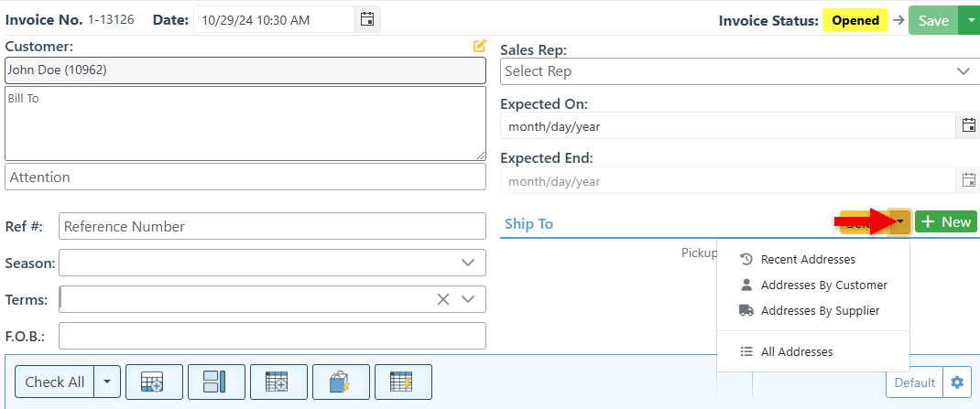980x409 pixels.
Task: Open the Season dropdown
Action: click(x=468, y=263)
